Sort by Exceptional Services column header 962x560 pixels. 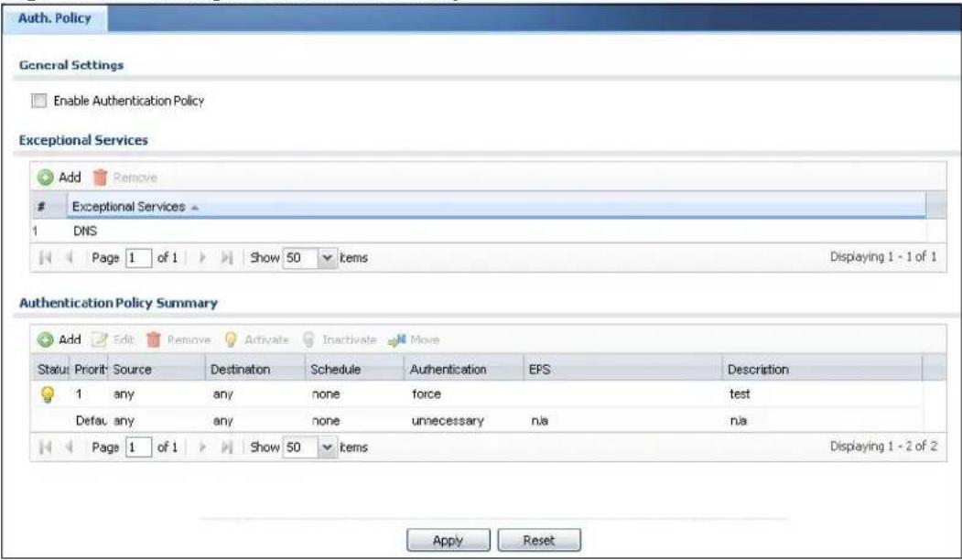pos(496,207)
